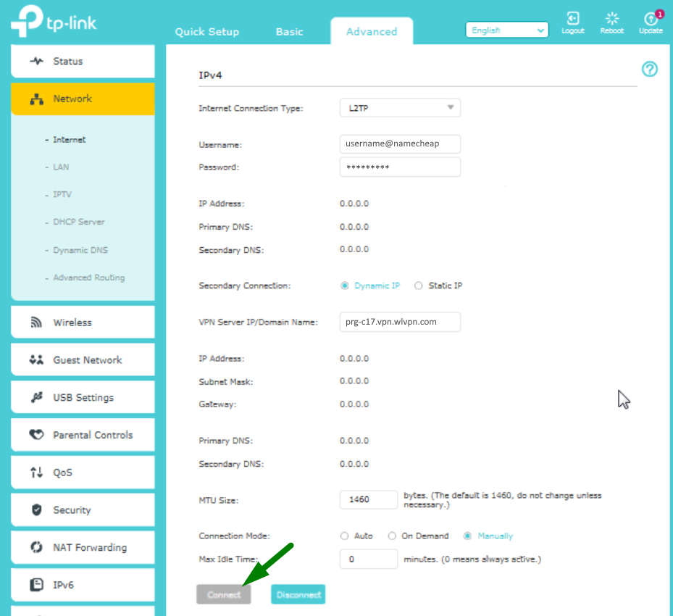This screenshot has width=673, height=616.
Task: Open the Parental Controls menu label
Action: pos(93,436)
